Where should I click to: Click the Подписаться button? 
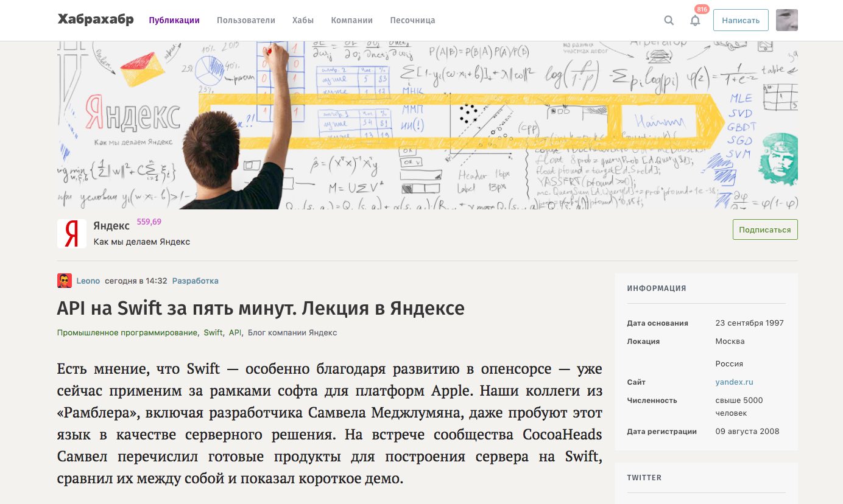765,229
